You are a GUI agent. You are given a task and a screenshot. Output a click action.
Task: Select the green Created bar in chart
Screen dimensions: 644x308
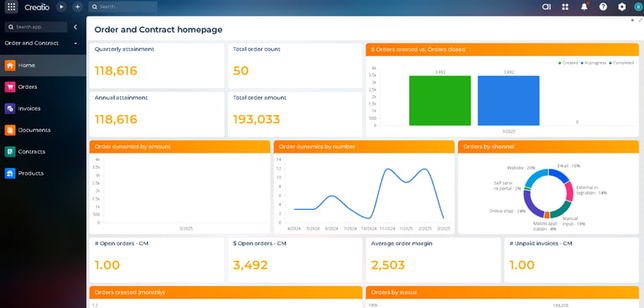(x=440, y=101)
